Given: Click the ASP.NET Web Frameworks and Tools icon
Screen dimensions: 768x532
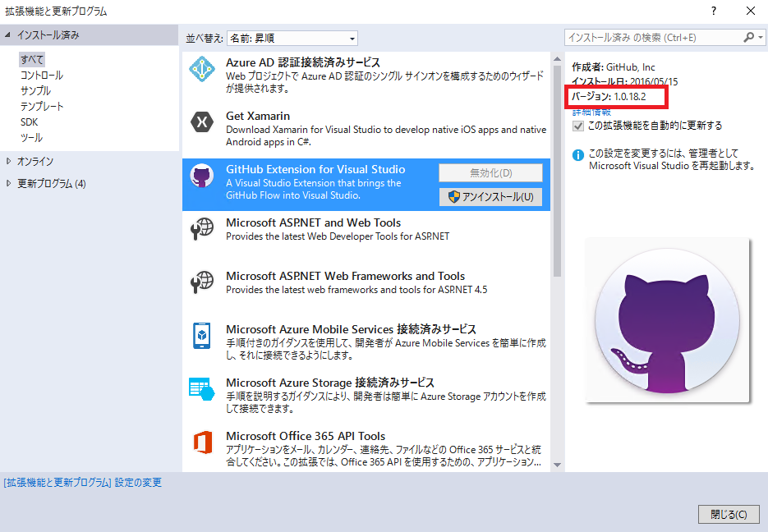Looking at the screenshot, I should 202,282.
